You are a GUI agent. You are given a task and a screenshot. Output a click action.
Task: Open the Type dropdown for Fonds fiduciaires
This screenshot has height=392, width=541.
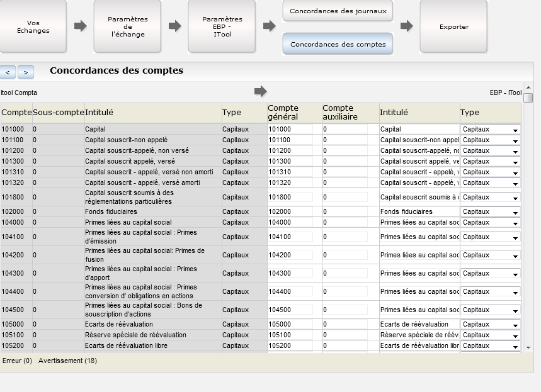click(x=516, y=212)
